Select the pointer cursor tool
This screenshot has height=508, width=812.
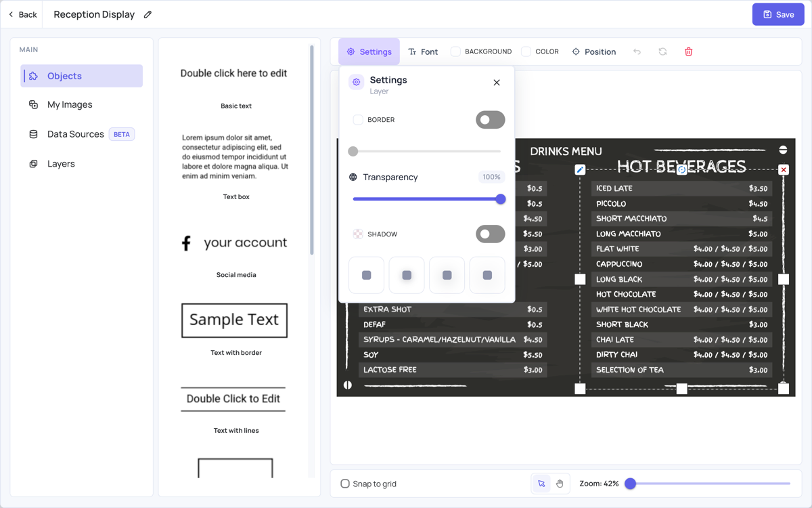click(541, 484)
